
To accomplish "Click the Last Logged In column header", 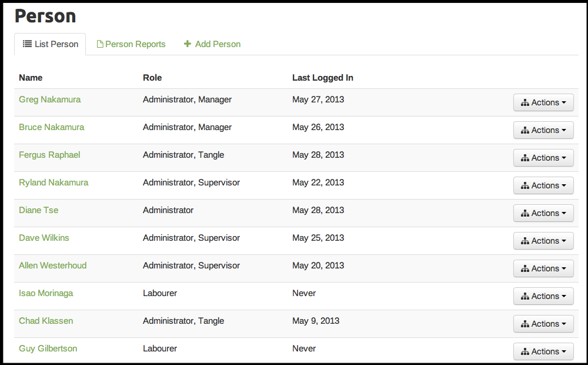I will tap(322, 78).
